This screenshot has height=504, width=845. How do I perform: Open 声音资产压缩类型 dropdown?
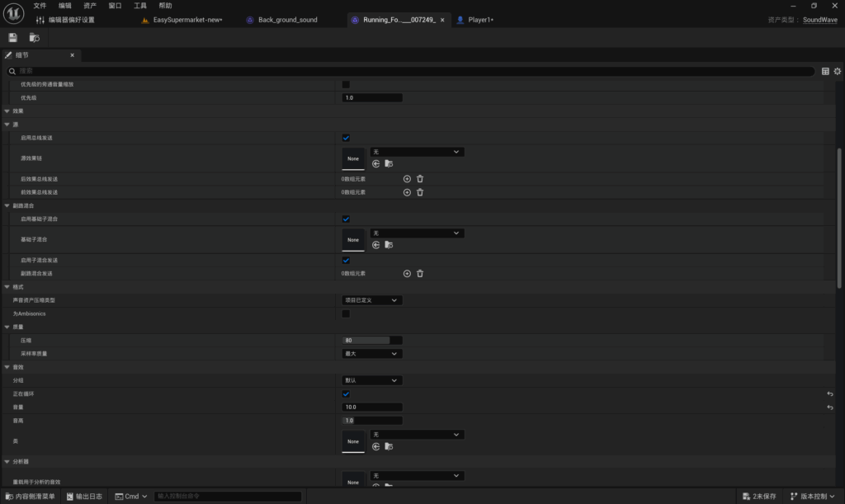372,300
